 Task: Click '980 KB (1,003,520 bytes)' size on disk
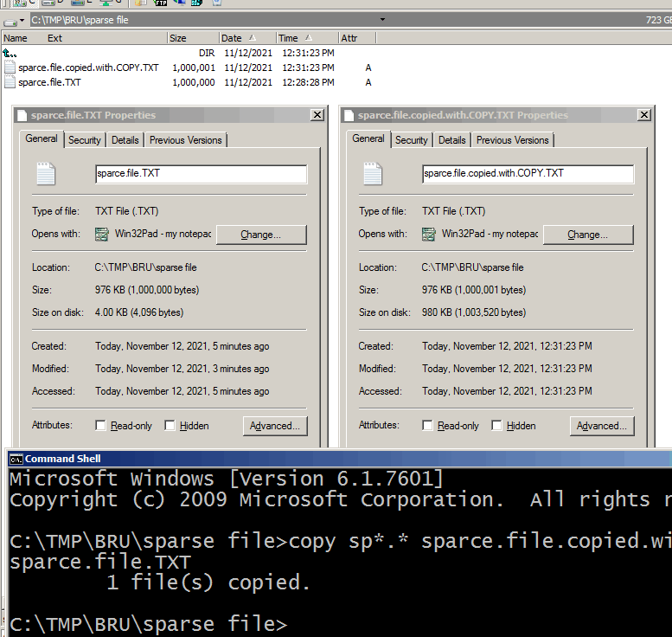click(474, 312)
